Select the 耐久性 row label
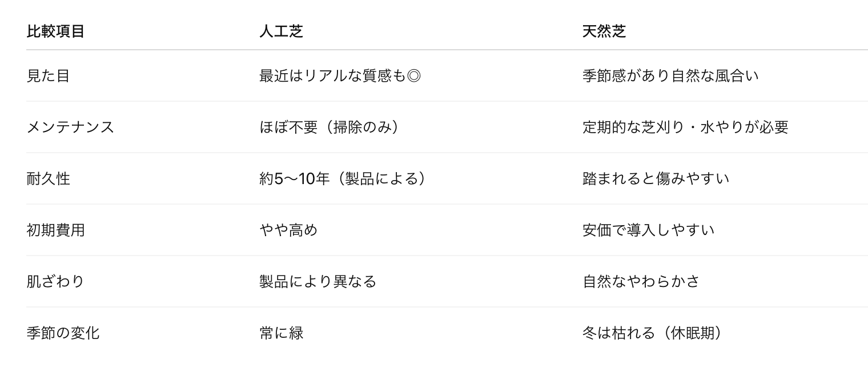Screen dimensions: 868x383 (48, 178)
